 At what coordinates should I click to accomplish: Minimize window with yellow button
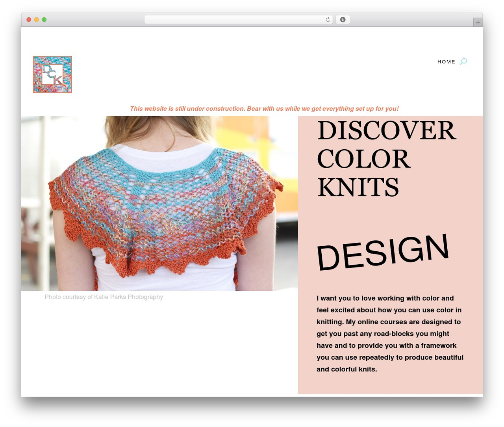click(x=36, y=20)
